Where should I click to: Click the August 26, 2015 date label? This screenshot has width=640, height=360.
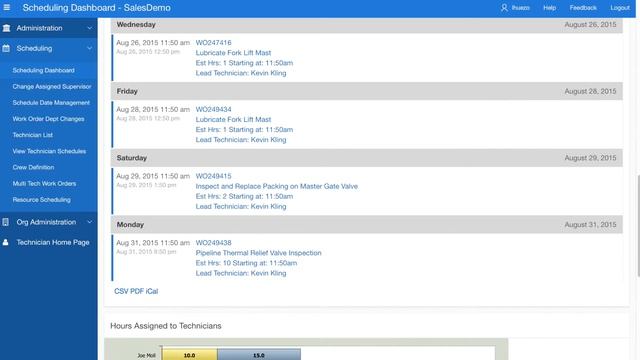[x=590, y=24]
